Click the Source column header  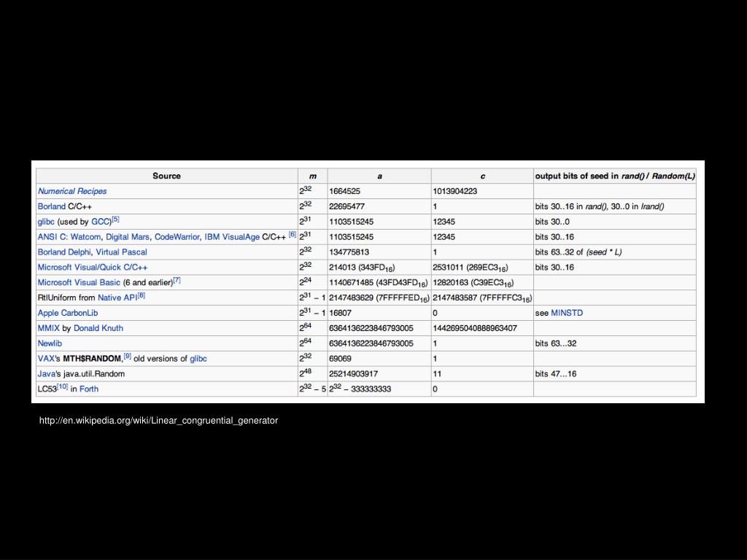click(166, 176)
